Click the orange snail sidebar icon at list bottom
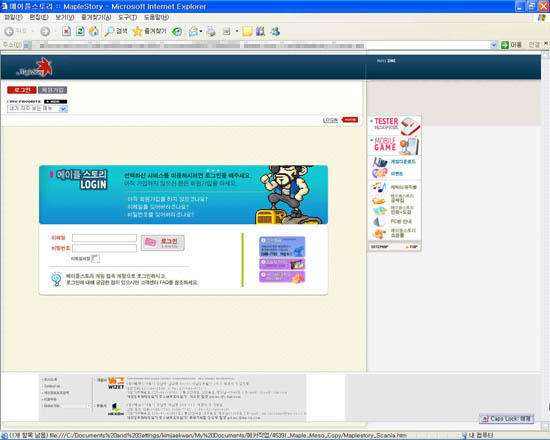This screenshot has height=440, width=550. click(x=379, y=234)
